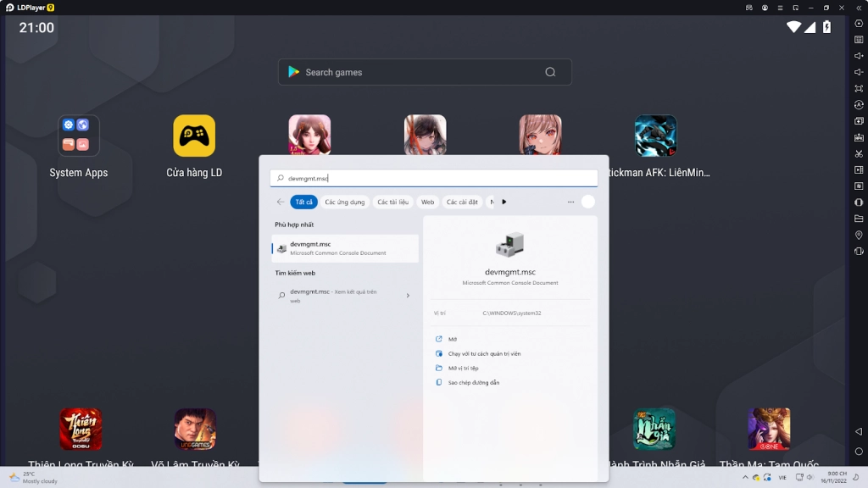Viewport: 868px width, 488px height.
Task: Click the scissors screenshot icon
Action: [x=859, y=154]
